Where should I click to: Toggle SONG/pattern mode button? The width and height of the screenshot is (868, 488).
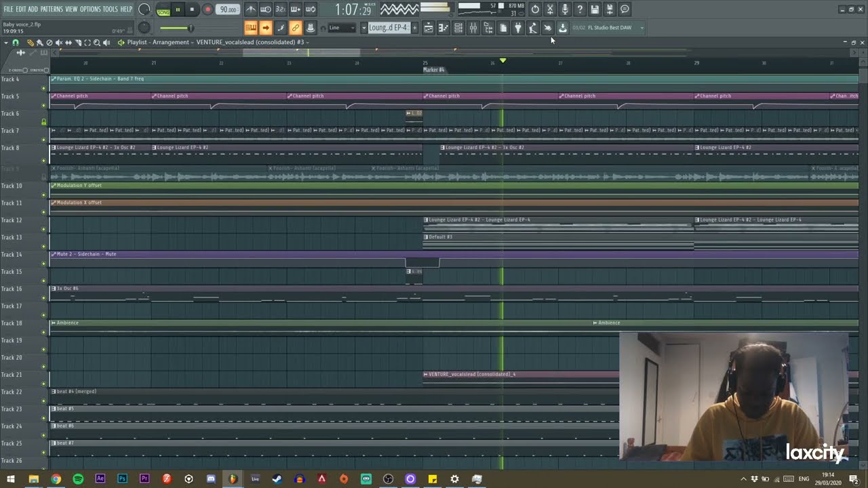(163, 10)
